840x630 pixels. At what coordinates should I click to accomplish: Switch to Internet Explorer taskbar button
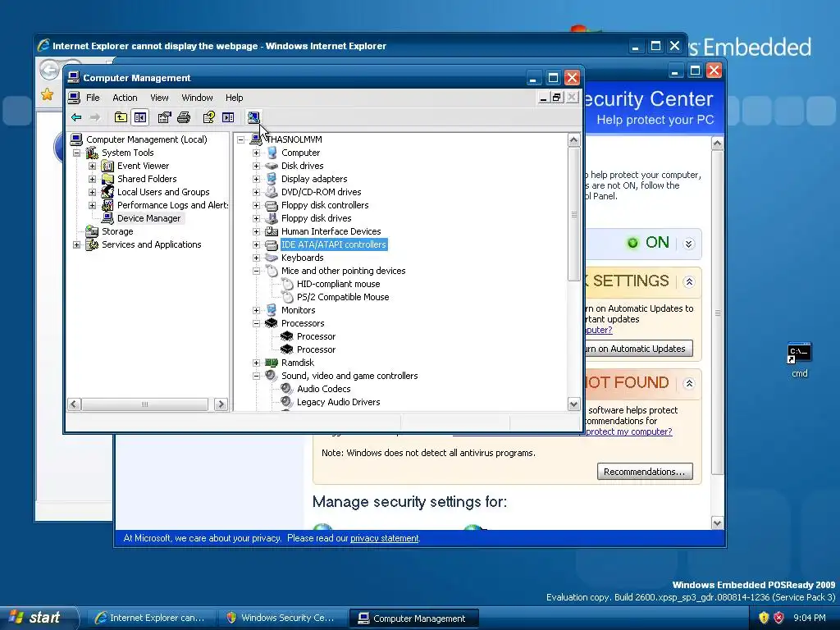click(x=151, y=618)
